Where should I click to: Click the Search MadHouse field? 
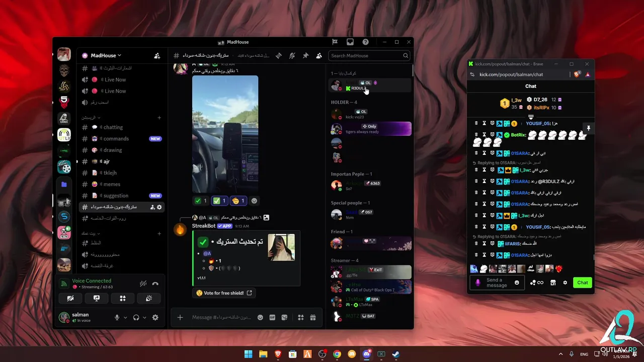(x=369, y=56)
